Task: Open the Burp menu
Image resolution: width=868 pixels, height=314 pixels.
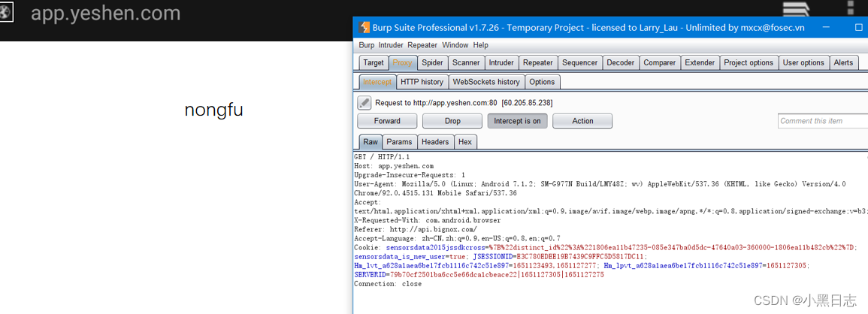Action: [367, 45]
